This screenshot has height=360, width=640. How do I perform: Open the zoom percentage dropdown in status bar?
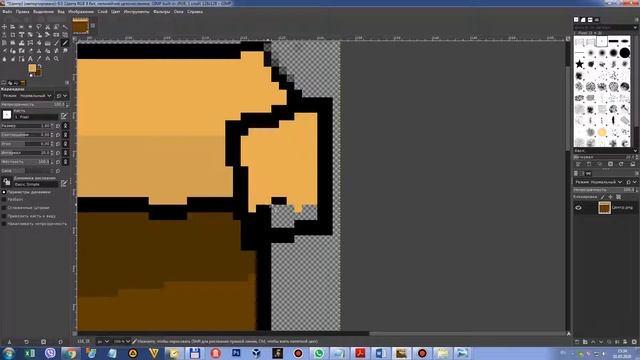[x=122, y=341]
